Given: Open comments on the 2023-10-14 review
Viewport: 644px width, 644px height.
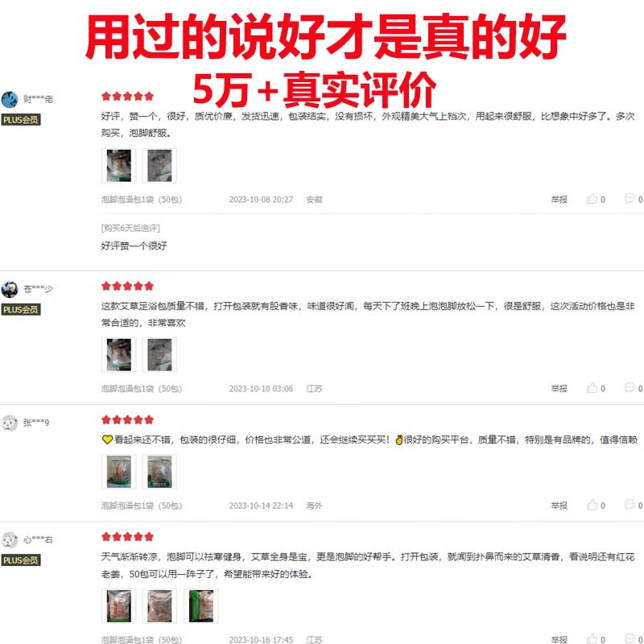Looking at the screenshot, I should pyautogui.click(x=634, y=505).
